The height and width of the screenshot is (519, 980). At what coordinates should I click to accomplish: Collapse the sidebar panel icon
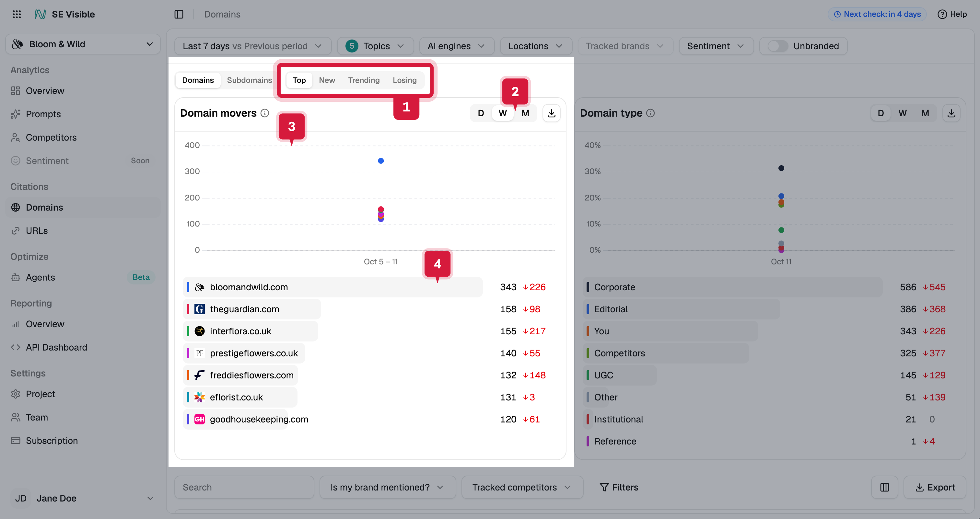[x=179, y=15]
